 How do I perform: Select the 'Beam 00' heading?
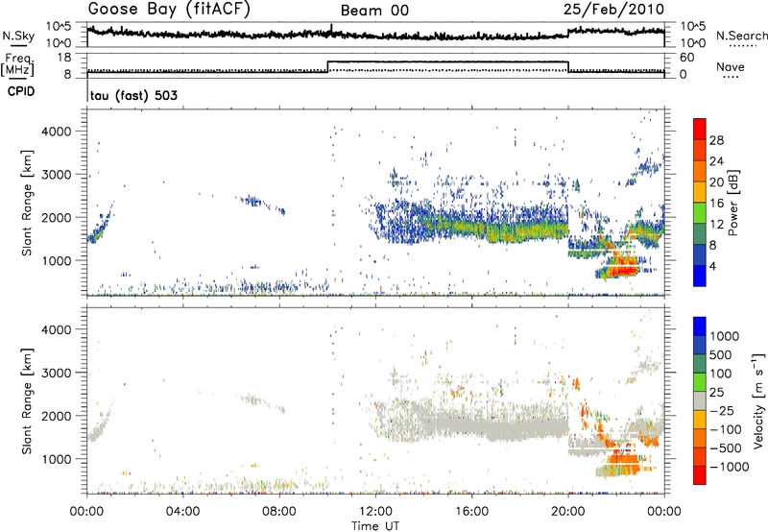click(374, 11)
